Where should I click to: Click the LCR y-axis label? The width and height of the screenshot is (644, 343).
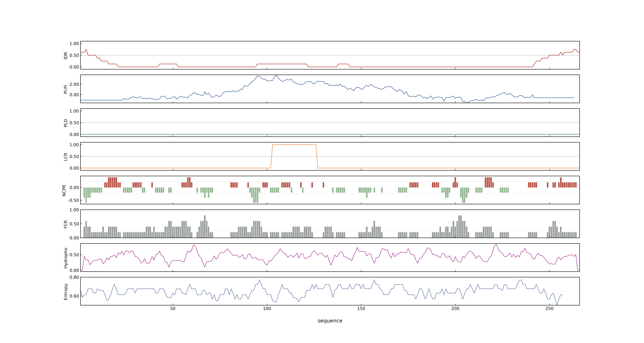[66, 157]
